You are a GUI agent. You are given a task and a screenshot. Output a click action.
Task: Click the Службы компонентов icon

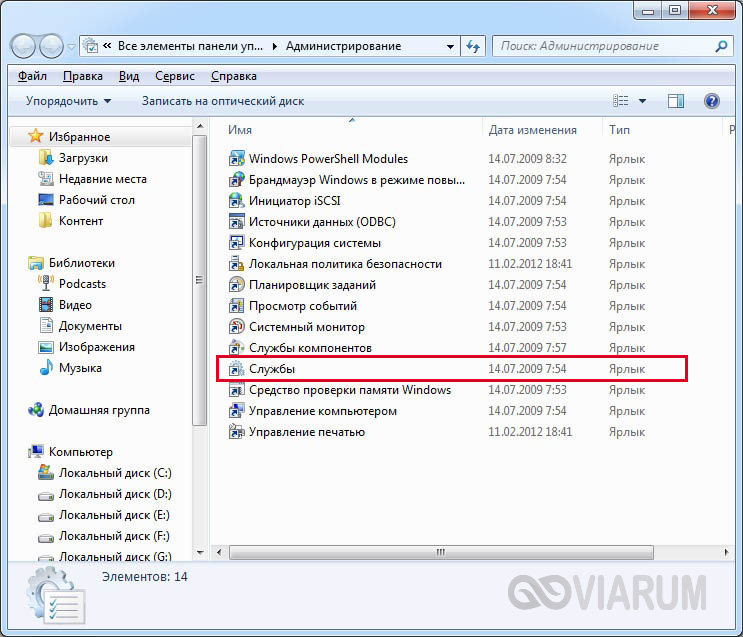point(236,347)
